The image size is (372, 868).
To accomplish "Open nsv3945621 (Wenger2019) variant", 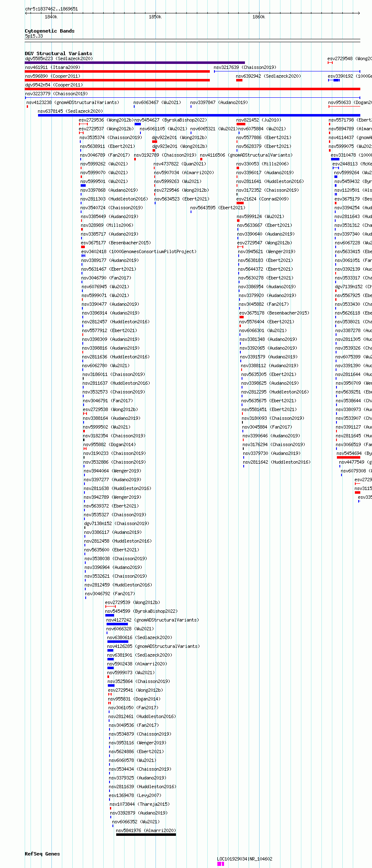I will tap(267, 251).
